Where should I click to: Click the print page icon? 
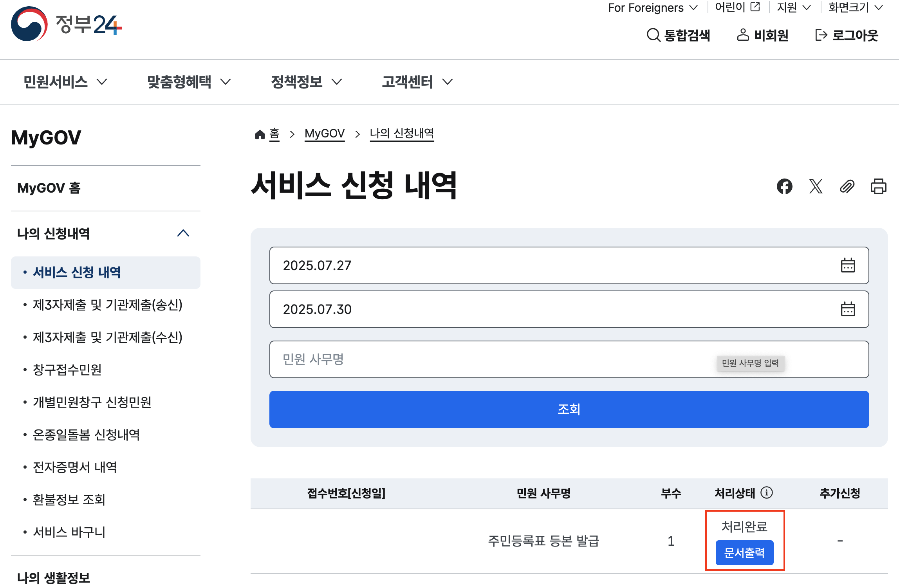(x=878, y=186)
